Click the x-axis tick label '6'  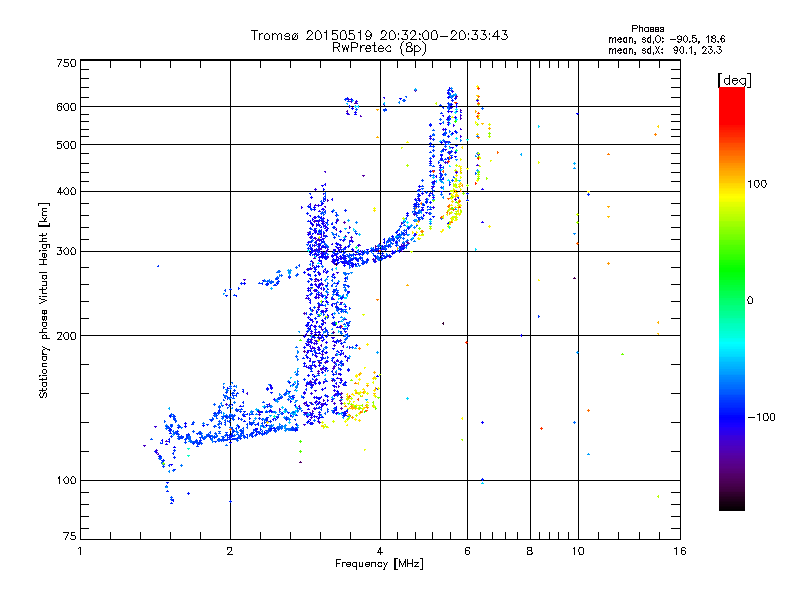pos(467,551)
